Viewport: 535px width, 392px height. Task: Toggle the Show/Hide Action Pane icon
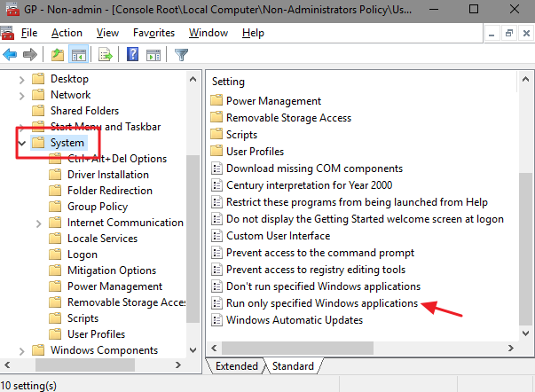(153, 55)
